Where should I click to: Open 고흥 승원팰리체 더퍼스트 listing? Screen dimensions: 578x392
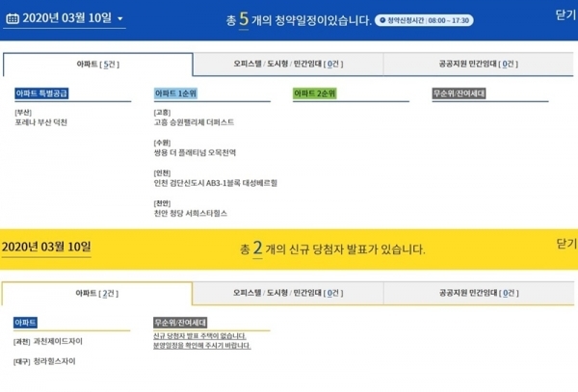coord(194,122)
